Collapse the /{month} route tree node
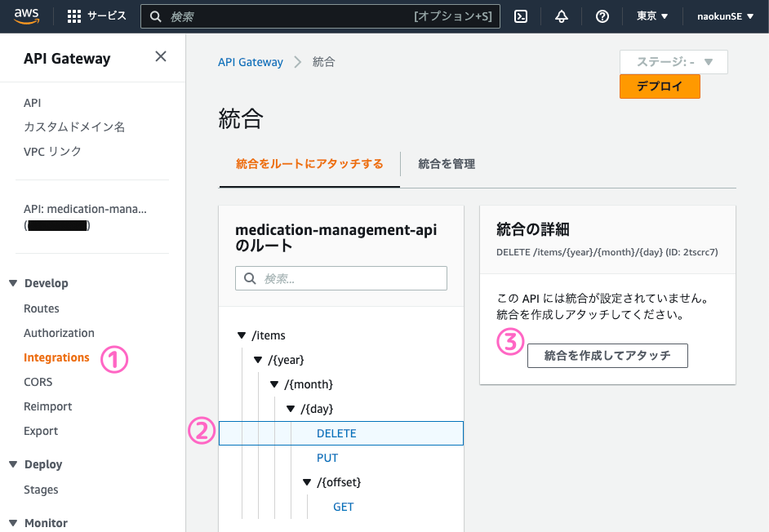The width and height of the screenshot is (769, 532). tap(274, 384)
